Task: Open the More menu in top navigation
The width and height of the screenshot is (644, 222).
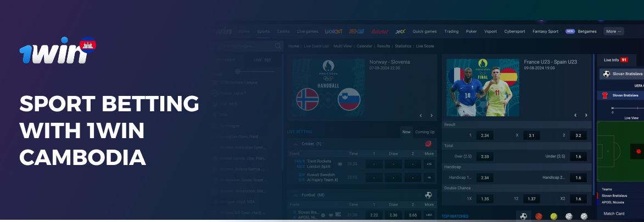Action: [614, 32]
